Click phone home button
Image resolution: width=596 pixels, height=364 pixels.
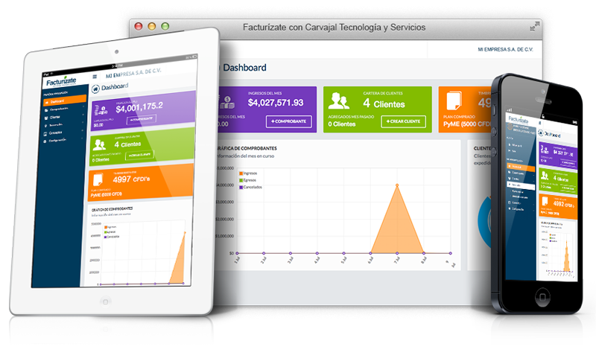pos(542,297)
